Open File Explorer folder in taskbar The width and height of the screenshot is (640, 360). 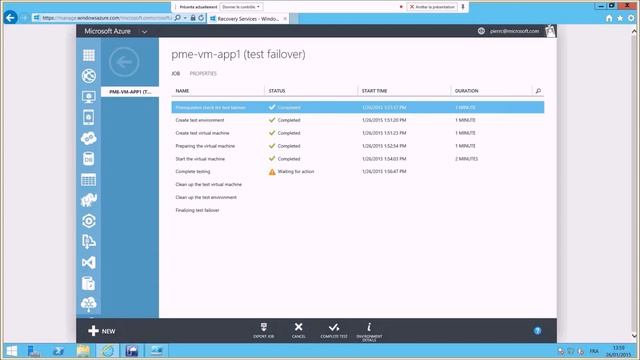83,351
